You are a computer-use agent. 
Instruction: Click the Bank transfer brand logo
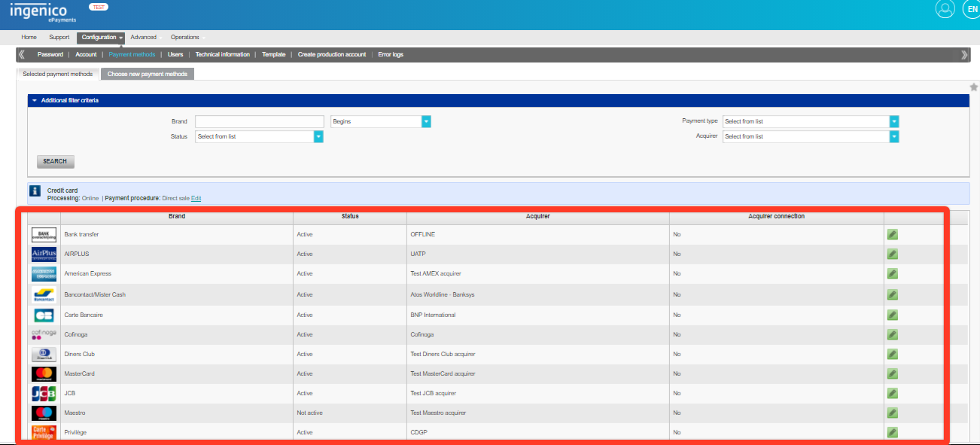[44, 235]
